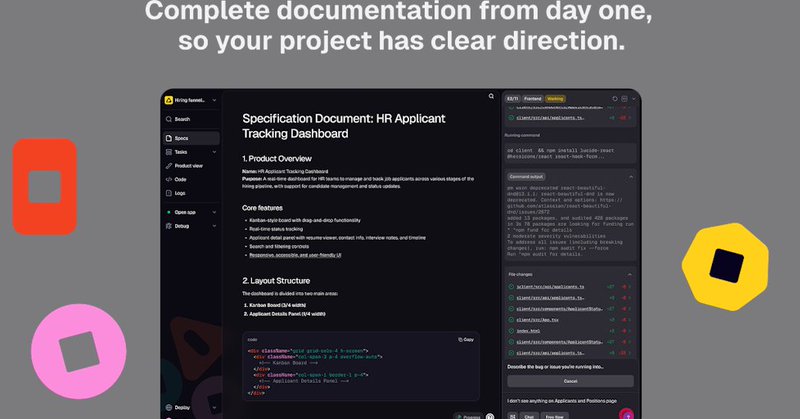
Task: Click the yellow Working status badge
Action: pos(555,98)
